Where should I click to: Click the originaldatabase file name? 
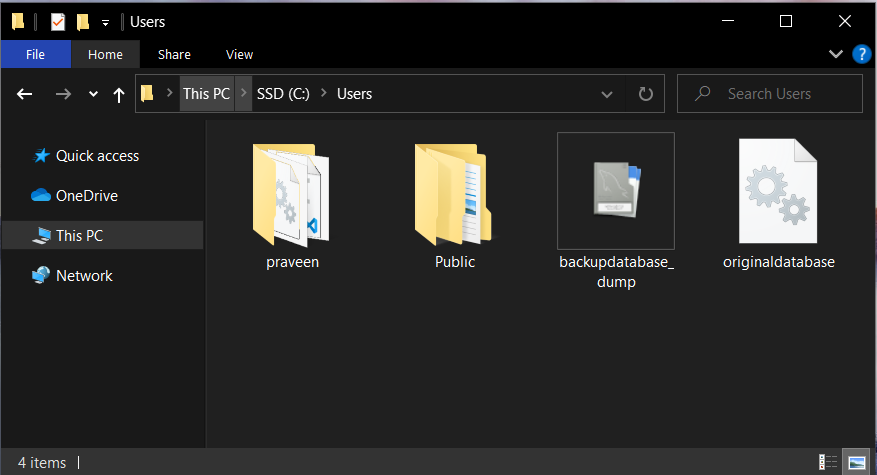[x=779, y=262]
